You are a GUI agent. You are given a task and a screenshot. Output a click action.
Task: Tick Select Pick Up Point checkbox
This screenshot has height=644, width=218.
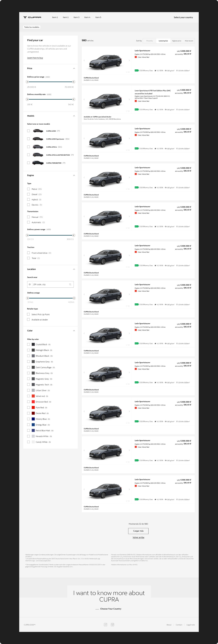click(x=28, y=314)
